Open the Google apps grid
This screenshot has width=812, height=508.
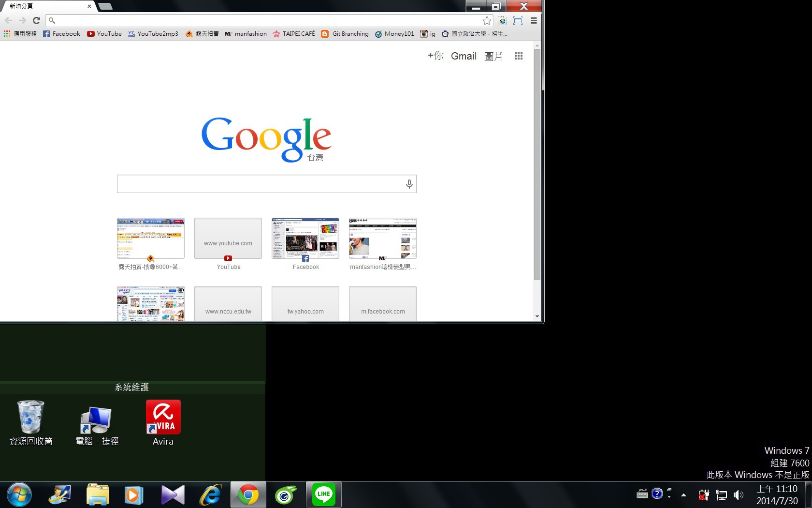click(519, 56)
